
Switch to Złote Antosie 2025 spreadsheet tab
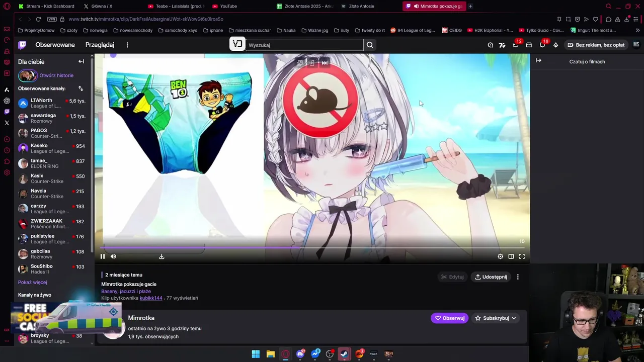[305, 6]
